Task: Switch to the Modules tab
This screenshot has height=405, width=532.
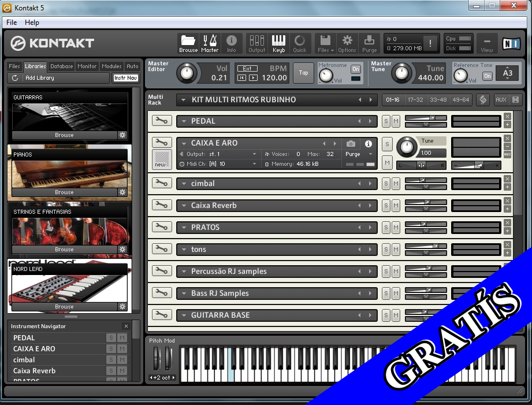Action: click(x=111, y=66)
